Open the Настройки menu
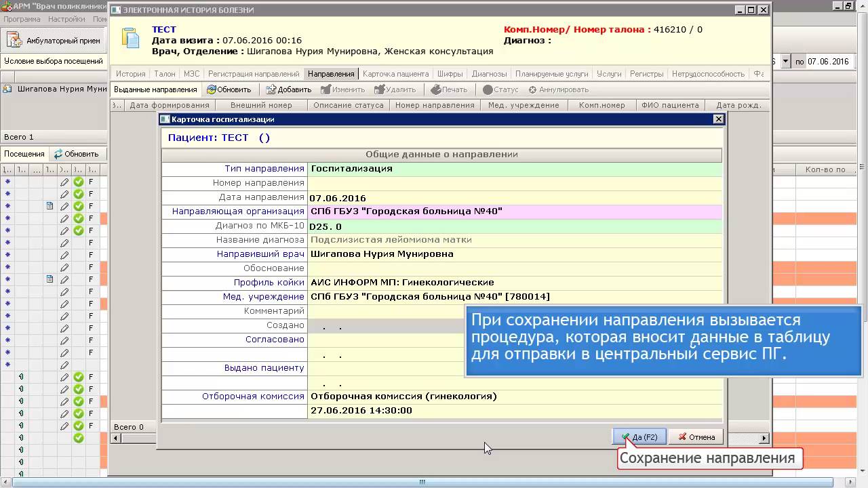 66,19
